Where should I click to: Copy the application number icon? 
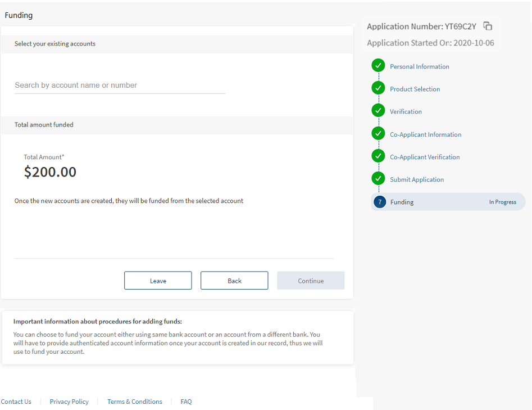point(488,26)
